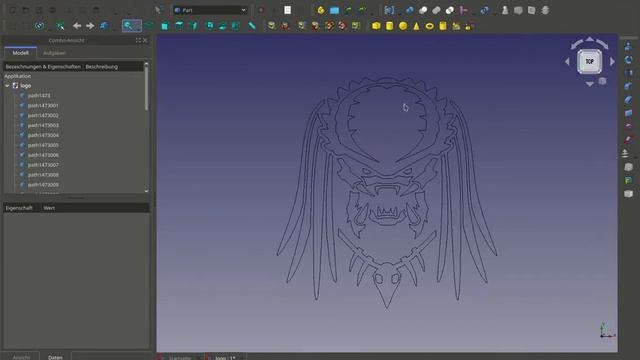Select path1473001 in the model tree
640x360 pixels.
click(x=43, y=105)
